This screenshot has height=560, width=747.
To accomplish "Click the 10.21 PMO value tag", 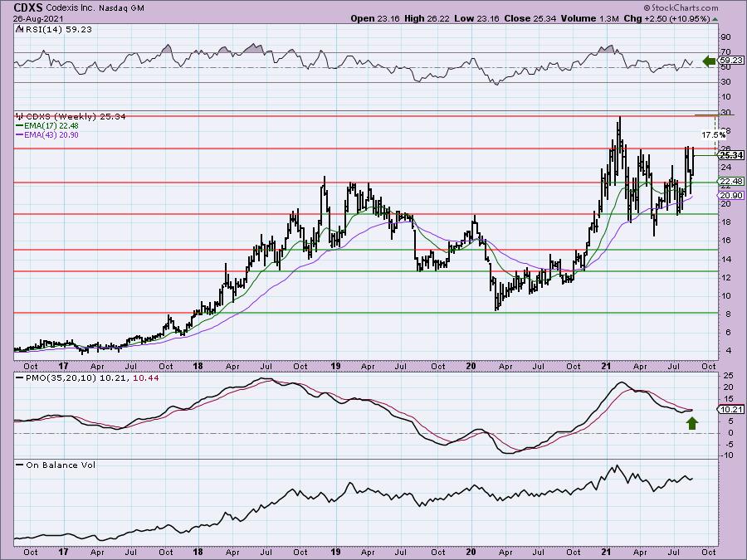I will pyautogui.click(x=731, y=410).
